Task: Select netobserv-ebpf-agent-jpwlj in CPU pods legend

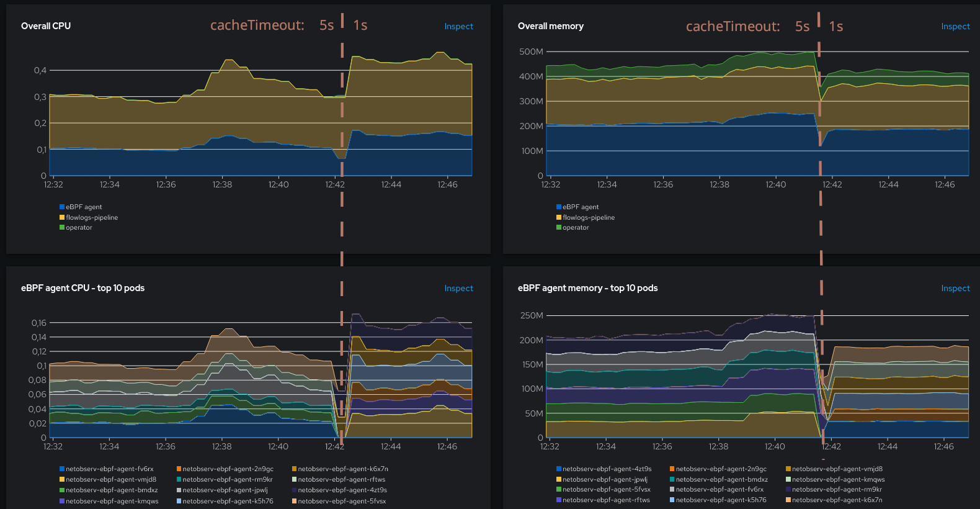Action: (x=223, y=490)
